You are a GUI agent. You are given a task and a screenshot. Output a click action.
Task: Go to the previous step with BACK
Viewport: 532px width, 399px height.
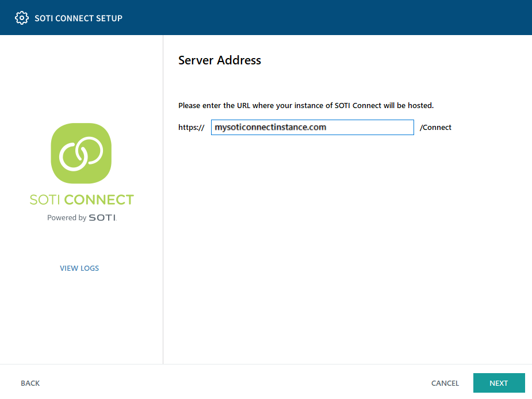tap(30, 383)
